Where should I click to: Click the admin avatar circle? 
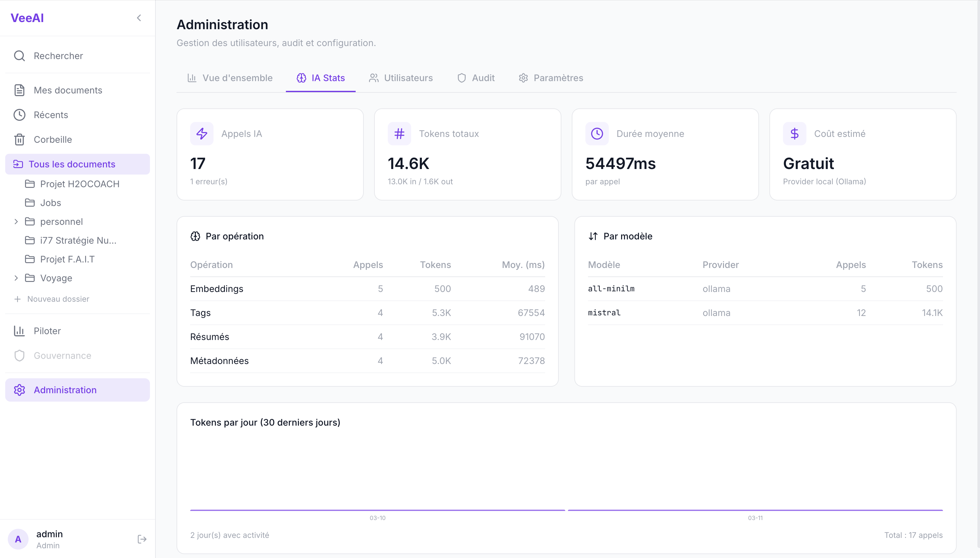[18, 539]
